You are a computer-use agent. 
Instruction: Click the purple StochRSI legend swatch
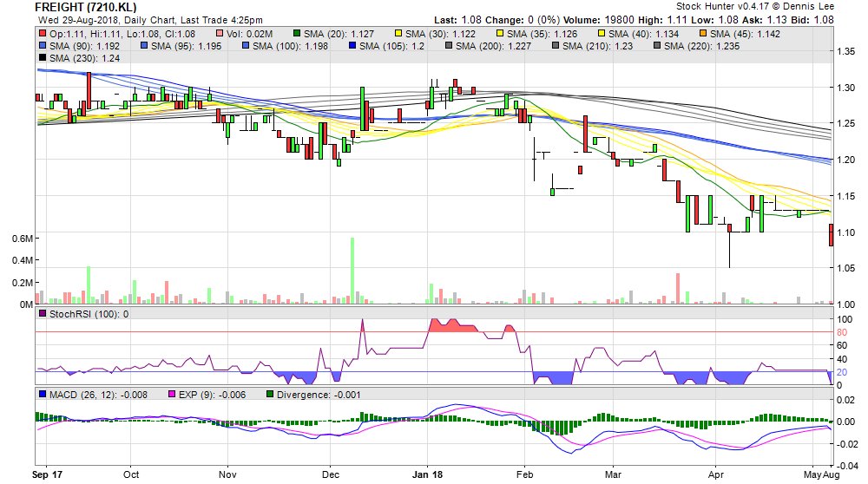[x=43, y=314]
